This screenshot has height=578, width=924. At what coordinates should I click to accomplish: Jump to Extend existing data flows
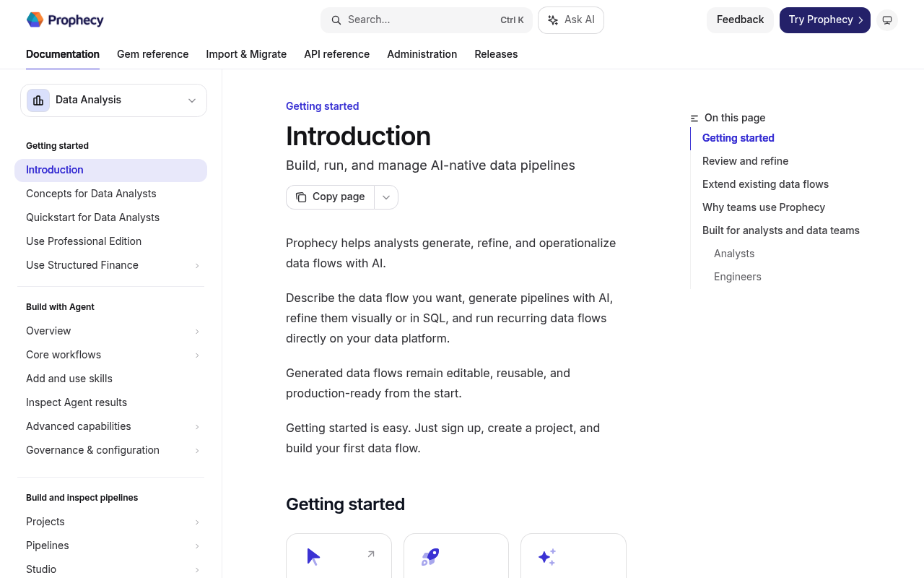tap(765, 184)
